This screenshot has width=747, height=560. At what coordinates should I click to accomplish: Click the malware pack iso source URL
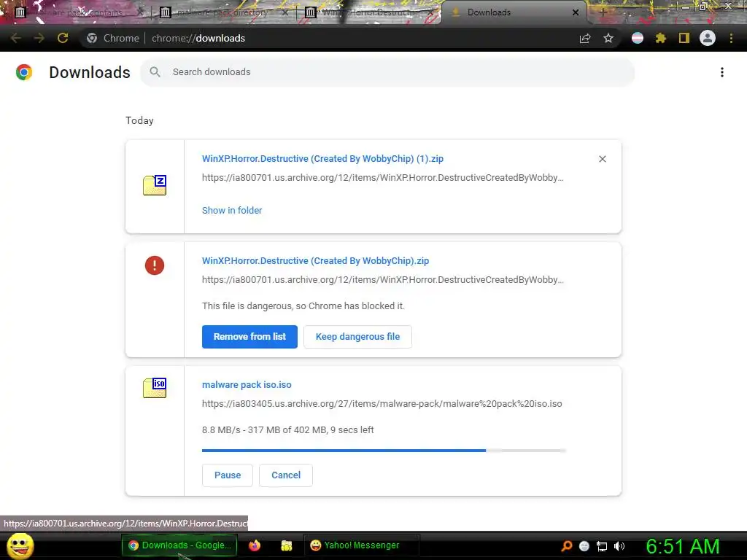382,404
